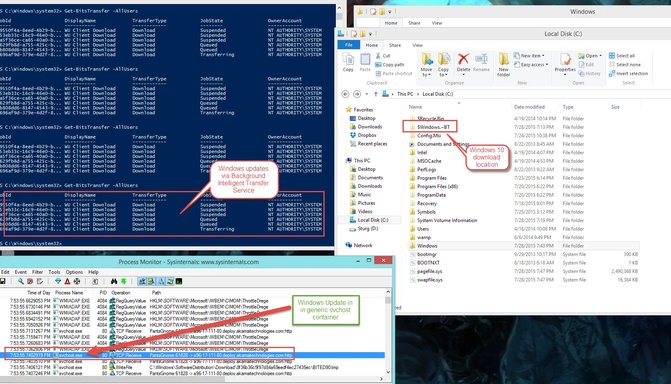Toggle Show Process and Thread Activity
The height and width of the screenshot is (384, 671).
[x=170, y=281]
